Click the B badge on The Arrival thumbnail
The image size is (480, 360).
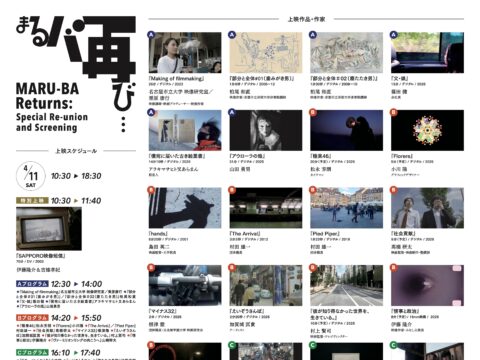232,190
